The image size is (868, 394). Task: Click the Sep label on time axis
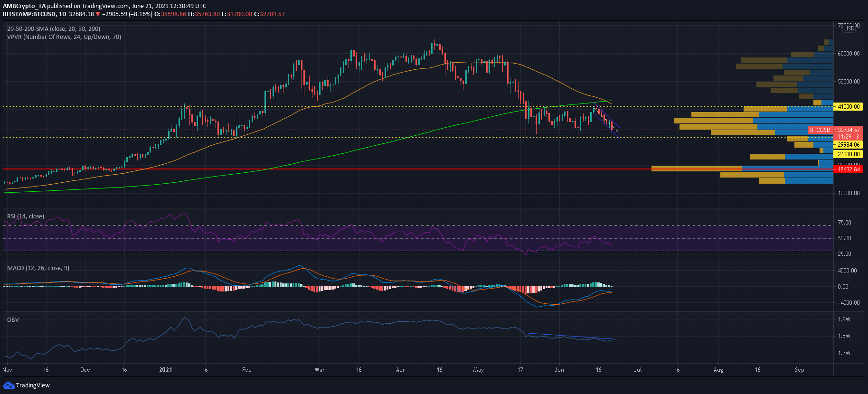800,370
